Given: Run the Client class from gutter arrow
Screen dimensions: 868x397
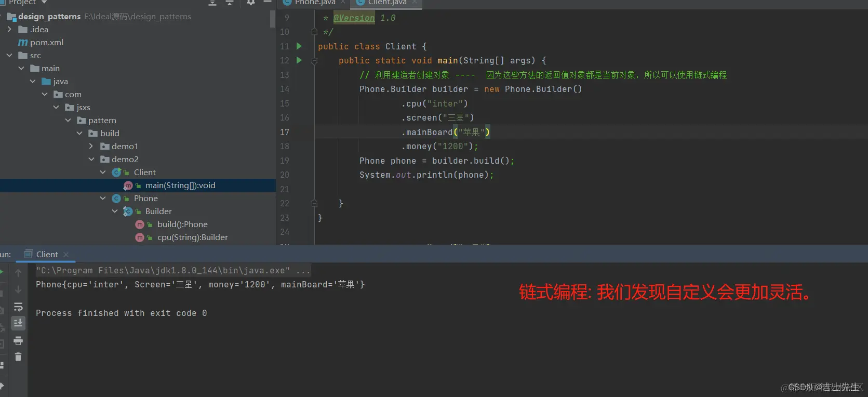Looking at the screenshot, I should point(299,46).
